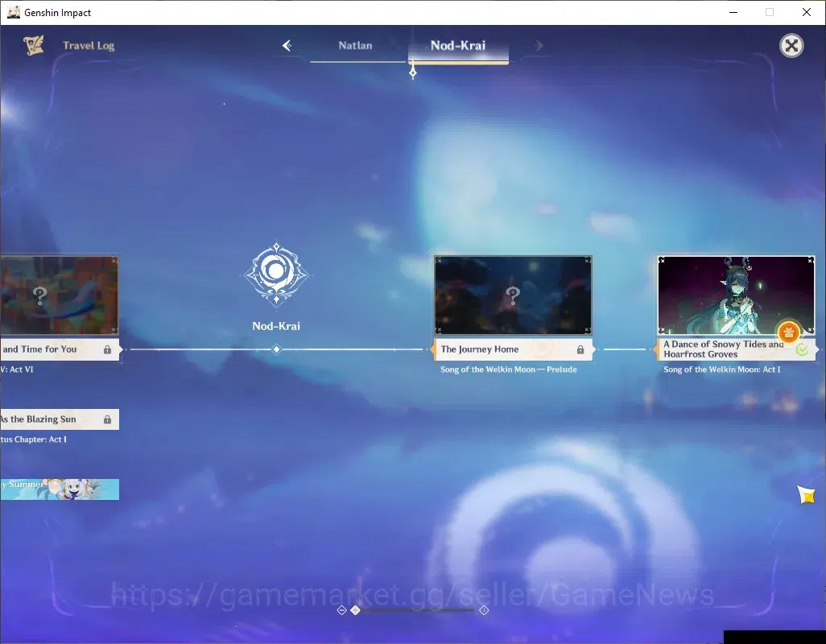Click the 'Travel Log' title text
The width and height of the screenshot is (826, 644).
pos(89,46)
